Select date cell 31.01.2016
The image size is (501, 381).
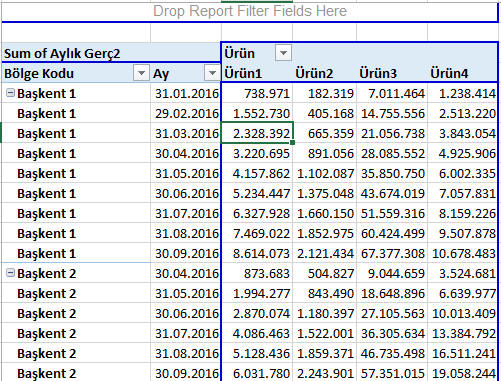186,93
